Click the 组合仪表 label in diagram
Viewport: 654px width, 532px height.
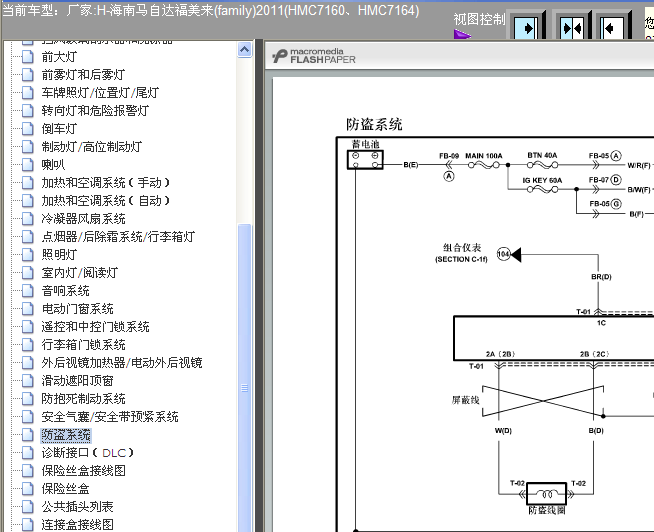[462, 248]
